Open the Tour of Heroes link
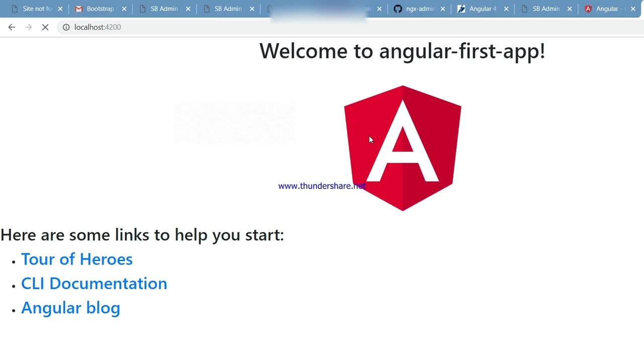Viewport: 644px width, 362px height. [x=77, y=259]
